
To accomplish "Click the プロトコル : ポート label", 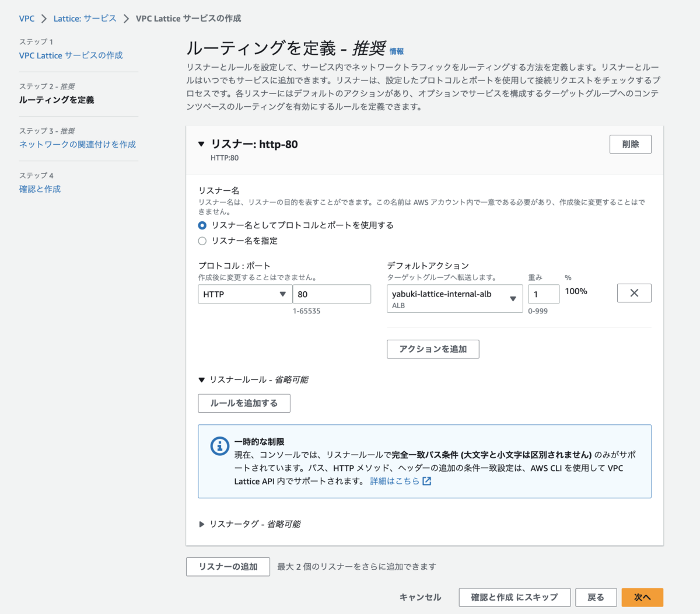I will 234,266.
